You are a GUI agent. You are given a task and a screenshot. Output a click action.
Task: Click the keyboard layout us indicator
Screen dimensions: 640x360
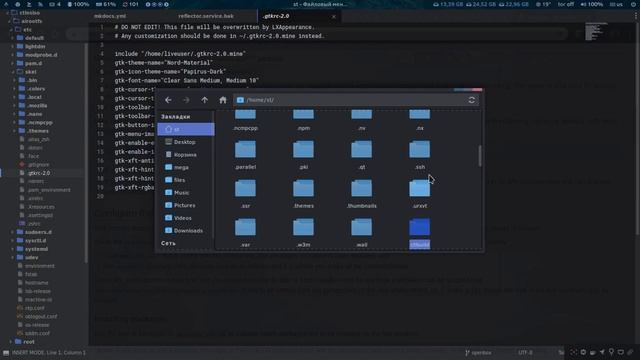[616, 4]
